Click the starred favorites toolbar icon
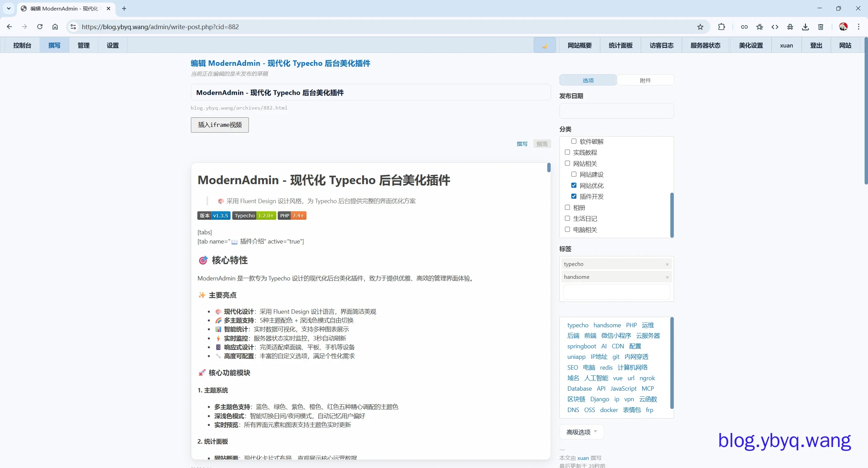The width and height of the screenshot is (868, 468). (x=759, y=27)
